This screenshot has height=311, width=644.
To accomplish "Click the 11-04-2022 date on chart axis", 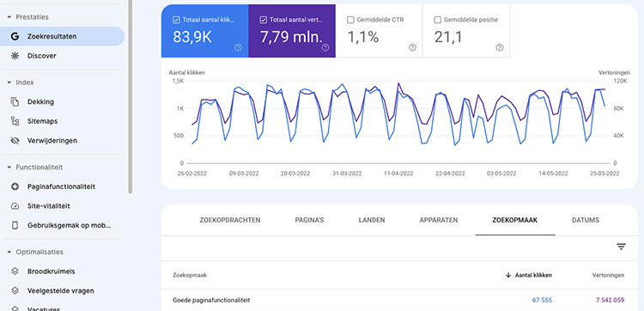I will (398, 174).
